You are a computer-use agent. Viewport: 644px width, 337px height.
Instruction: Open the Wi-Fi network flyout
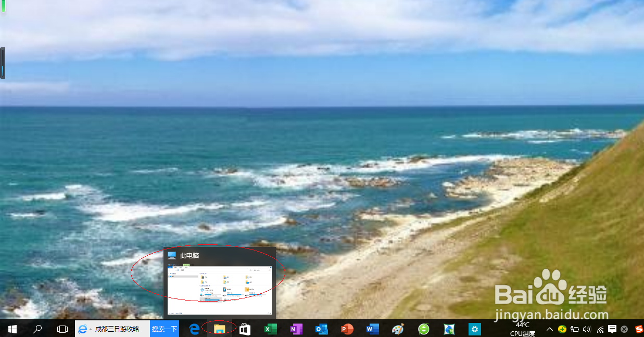[x=600, y=329]
